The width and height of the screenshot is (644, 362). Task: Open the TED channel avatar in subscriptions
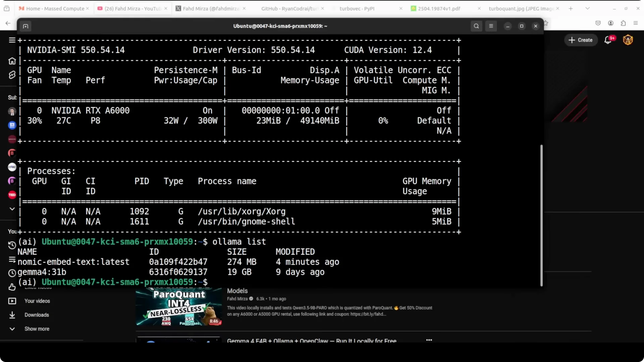click(12, 195)
